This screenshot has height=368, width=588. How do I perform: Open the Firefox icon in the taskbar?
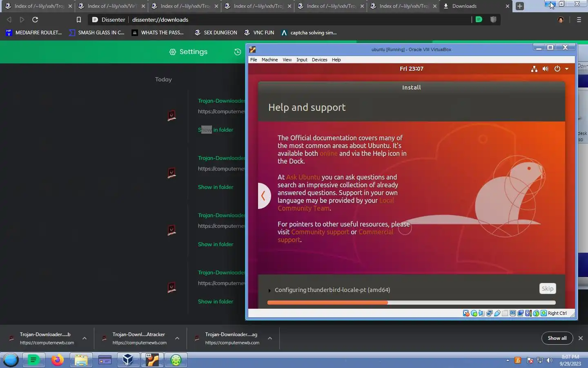58,360
